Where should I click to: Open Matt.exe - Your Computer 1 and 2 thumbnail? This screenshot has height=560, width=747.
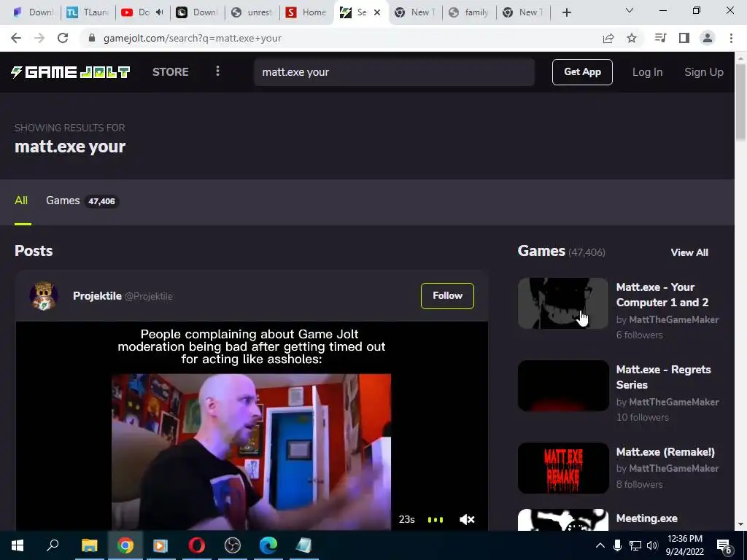563,303
